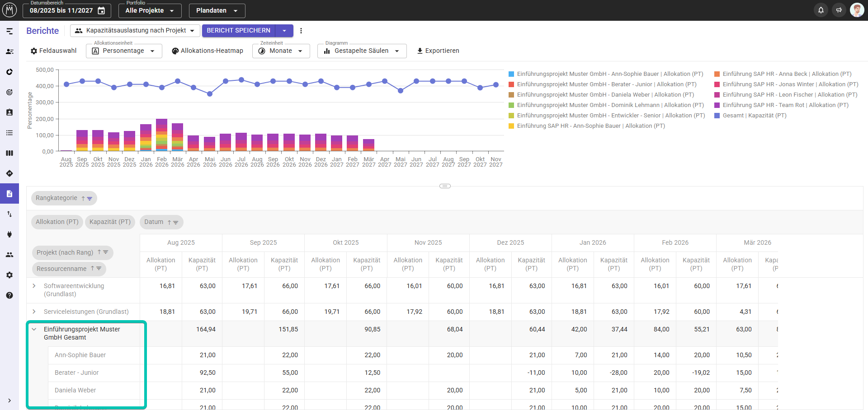The width and height of the screenshot is (868, 410).
Task: Click the list view icon in sidebar
Action: 9,133
